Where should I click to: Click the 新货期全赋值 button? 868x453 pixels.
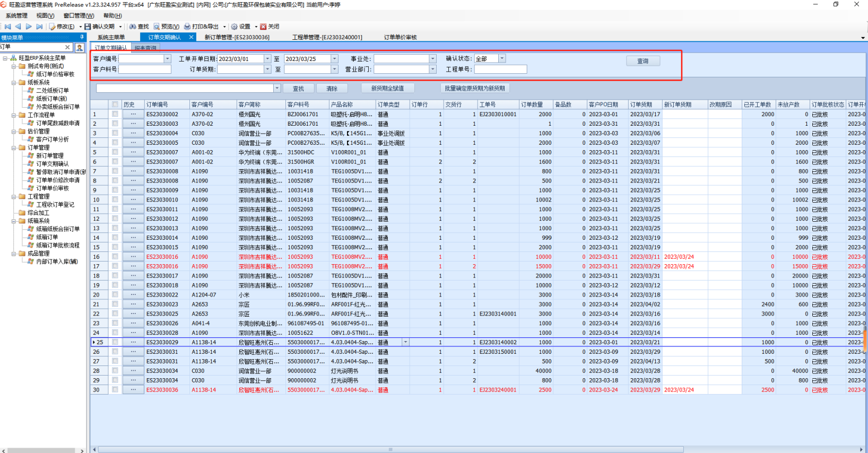click(x=388, y=89)
